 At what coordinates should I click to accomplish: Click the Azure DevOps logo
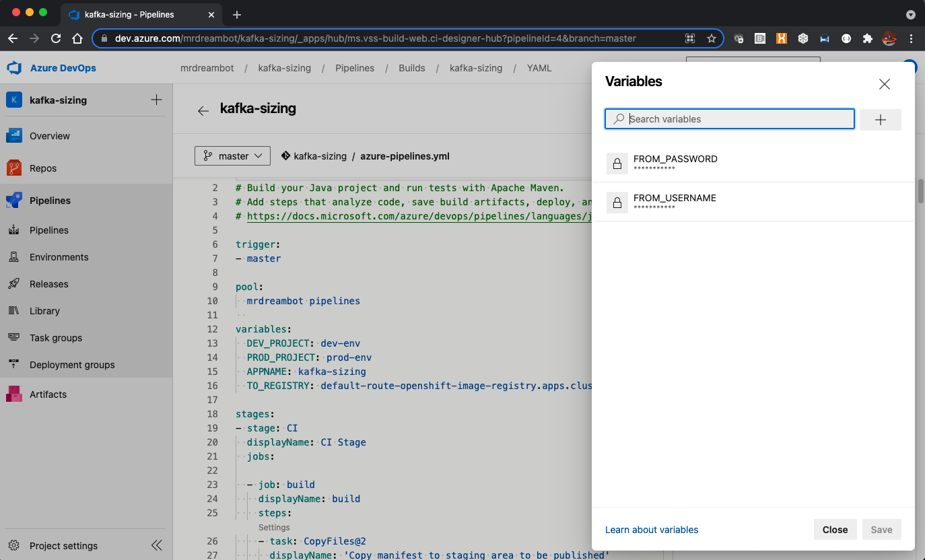click(15, 68)
